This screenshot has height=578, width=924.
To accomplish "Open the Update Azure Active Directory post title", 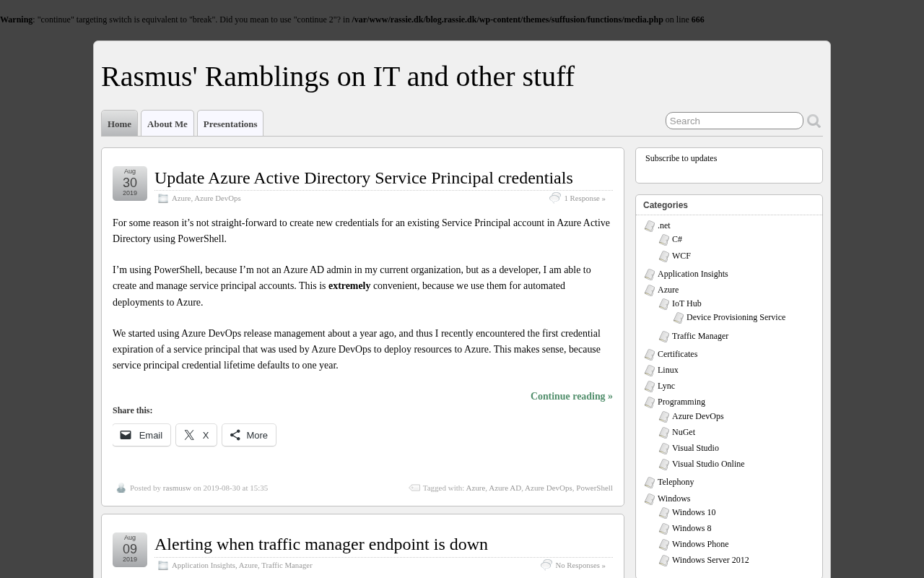I will tap(363, 178).
